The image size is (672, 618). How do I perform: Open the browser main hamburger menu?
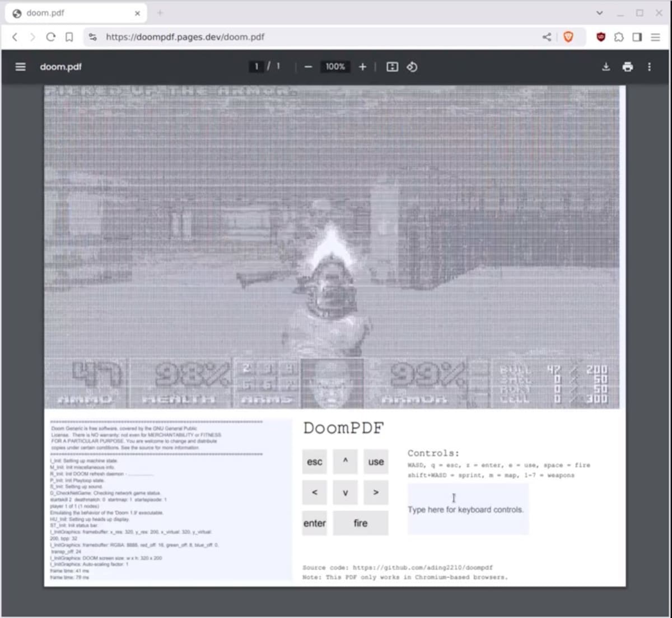655,37
